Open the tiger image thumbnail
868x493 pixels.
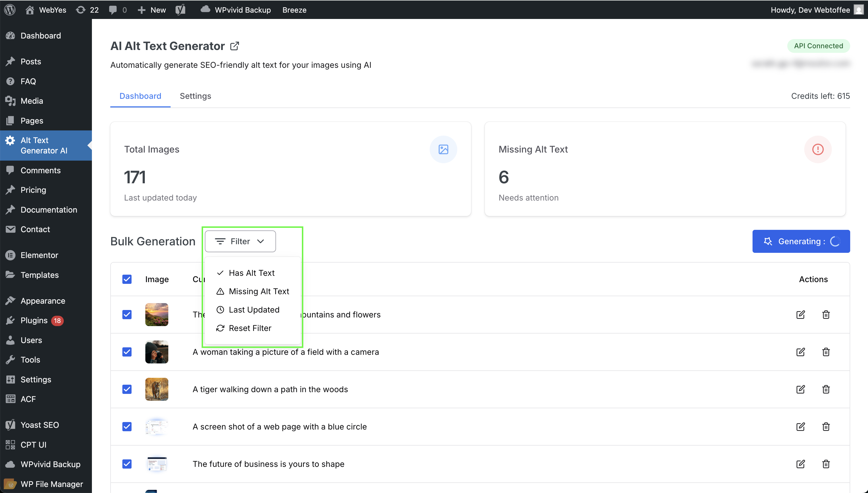pyautogui.click(x=157, y=389)
